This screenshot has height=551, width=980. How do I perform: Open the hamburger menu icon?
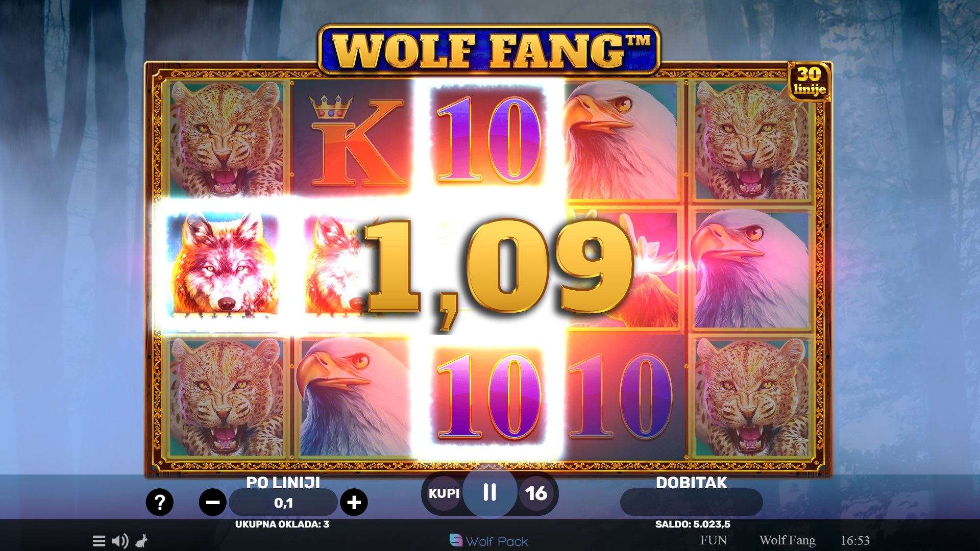(99, 541)
